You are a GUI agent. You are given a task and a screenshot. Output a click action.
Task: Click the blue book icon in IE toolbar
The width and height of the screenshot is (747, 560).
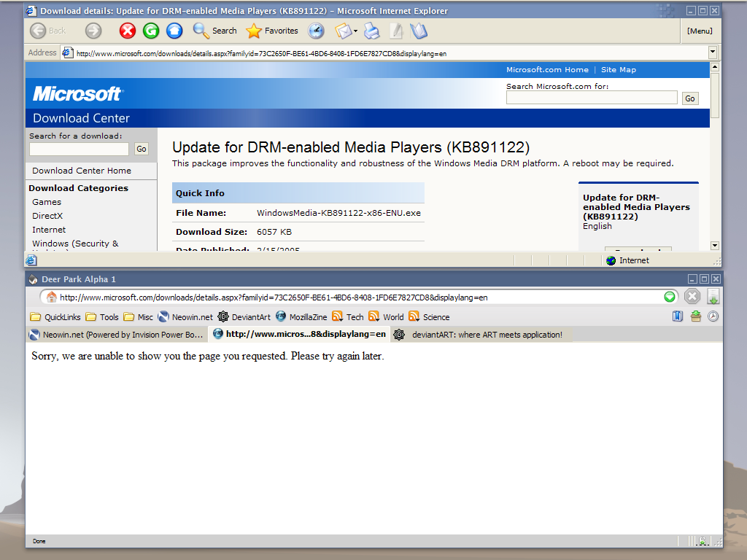[x=419, y=31]
